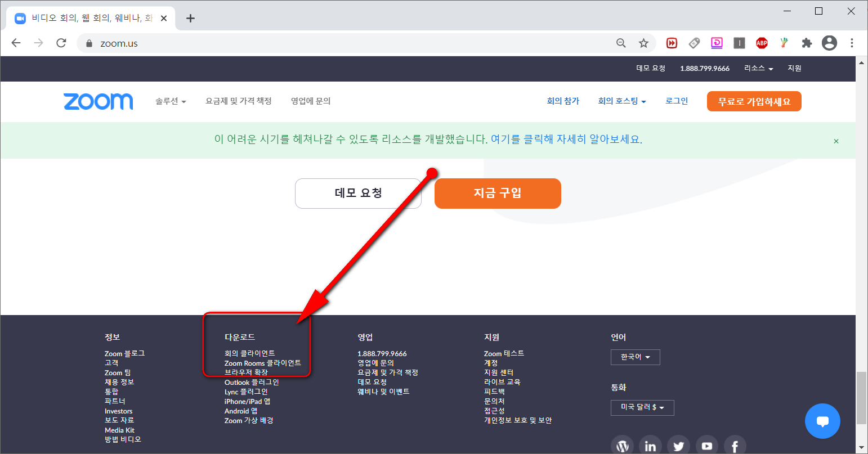Open Android 앱 footer link
This screenshot has height=454, width=868.
point(241,411)
